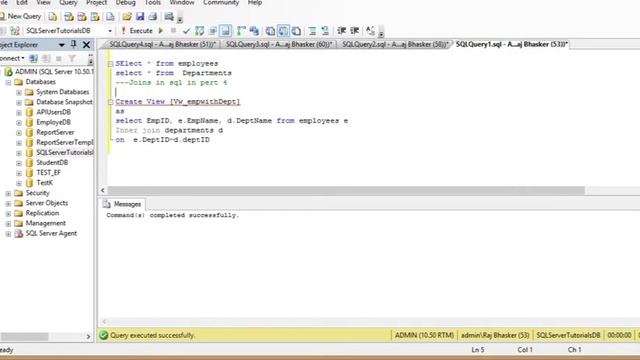640x360 pixels.
Task: Specify Values for Template Parameters icon
Action: [370, 31]
